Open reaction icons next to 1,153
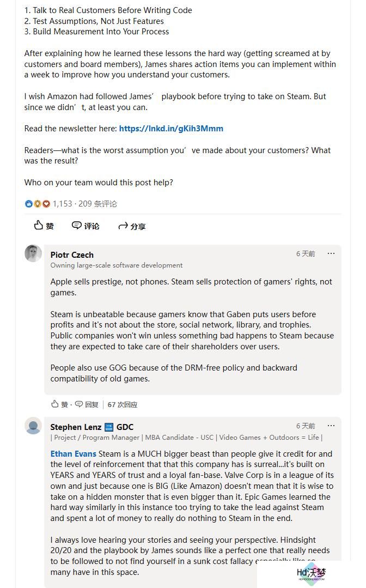This screenshot has width=366, height=588. pyautogui.click(x=37, y=204)
